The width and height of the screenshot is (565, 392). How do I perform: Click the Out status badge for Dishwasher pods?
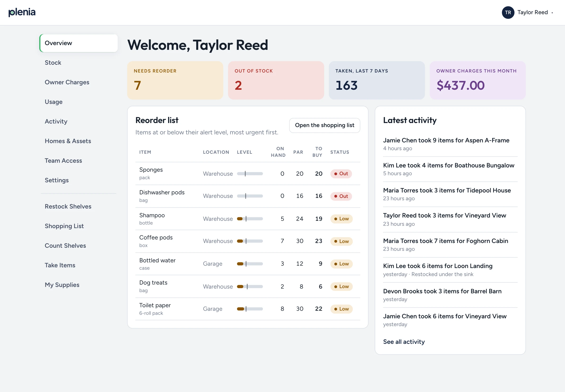341,196
